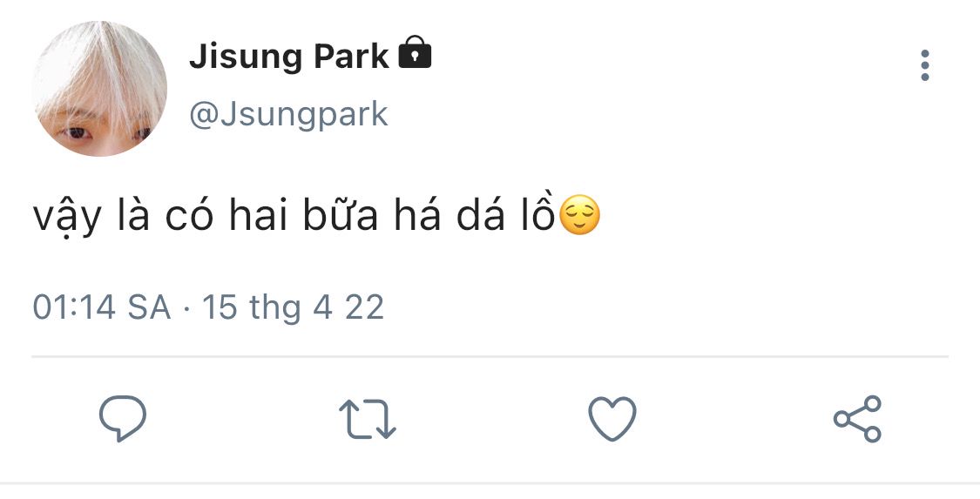Select the date 15 thg 4 22
Screen dimensions: 980x499
tap(293, 307)
